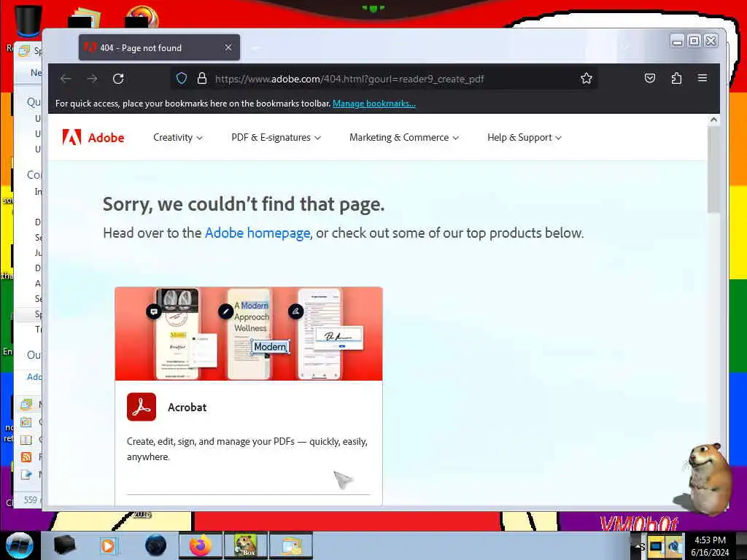
Task: Click Calendar shortcut icon in background mail window
Action: (26, 422)
